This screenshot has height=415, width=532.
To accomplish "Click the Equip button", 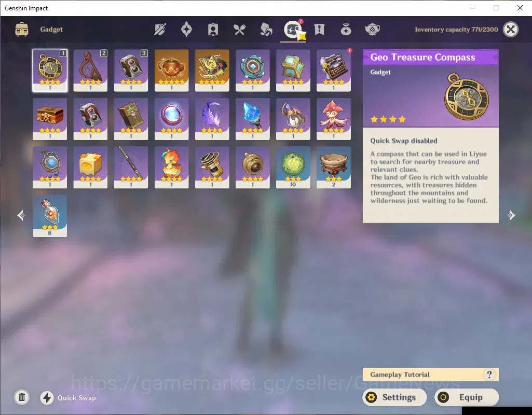I will pos(467,397).
